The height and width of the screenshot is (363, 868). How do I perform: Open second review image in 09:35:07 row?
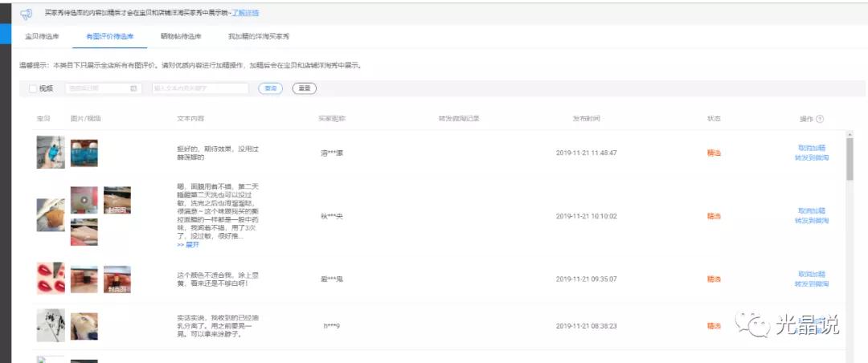pyautogui.click(x=117, y=279)
